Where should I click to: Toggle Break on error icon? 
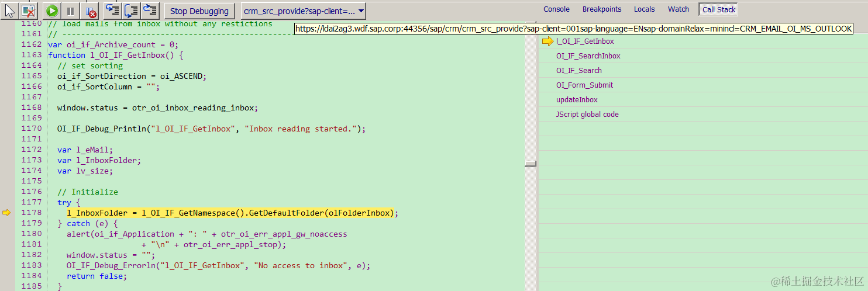91,11
